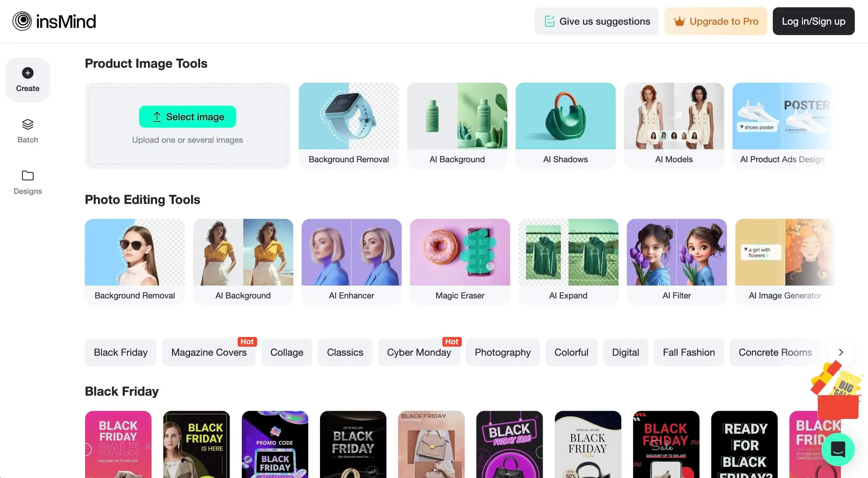Select the Black Friday category filter
This screenshot has width=868, height=478.
tap(120, 352)
